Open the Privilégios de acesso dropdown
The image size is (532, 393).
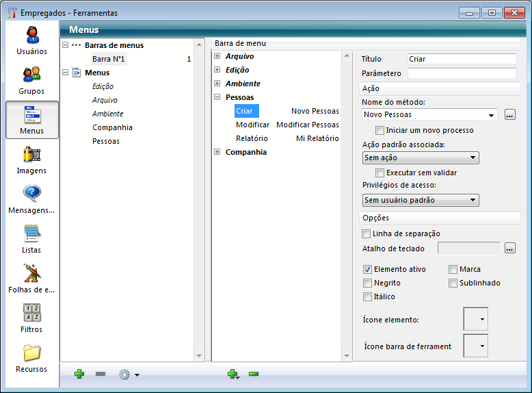pyautogui.click(x=471, y=201)
